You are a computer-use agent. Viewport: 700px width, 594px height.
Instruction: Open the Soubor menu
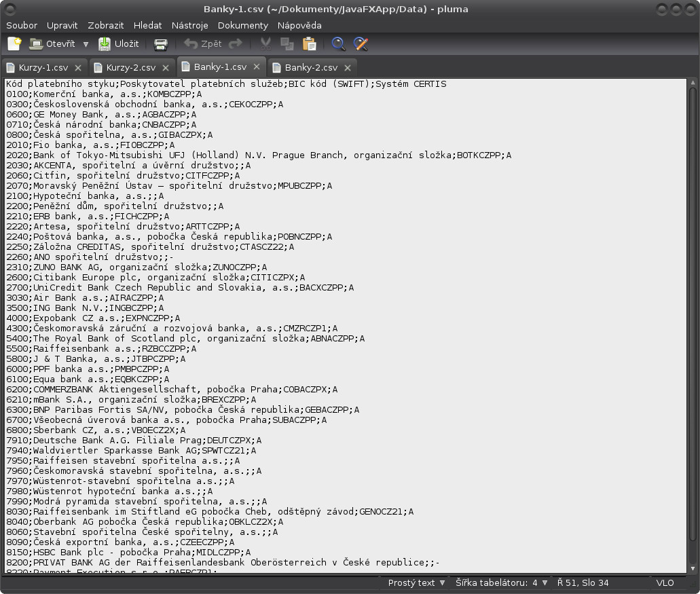pos(22,25)
